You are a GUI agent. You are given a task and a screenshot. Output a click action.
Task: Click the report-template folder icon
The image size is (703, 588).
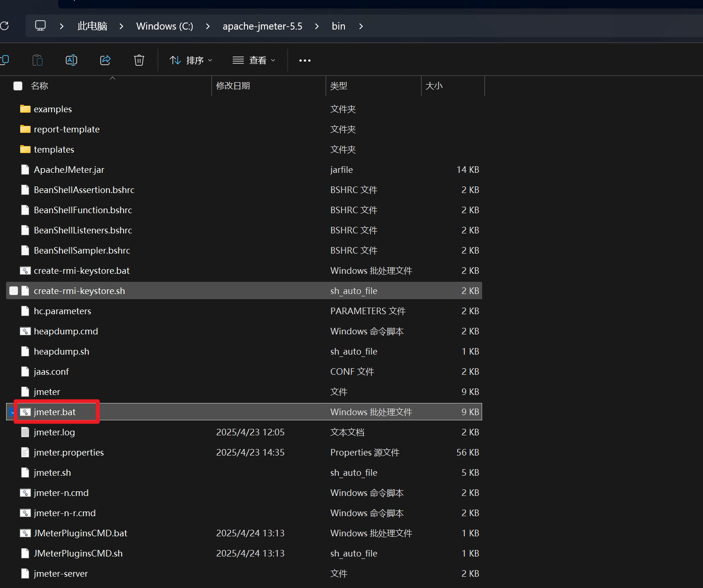click(x=25, y=129)
